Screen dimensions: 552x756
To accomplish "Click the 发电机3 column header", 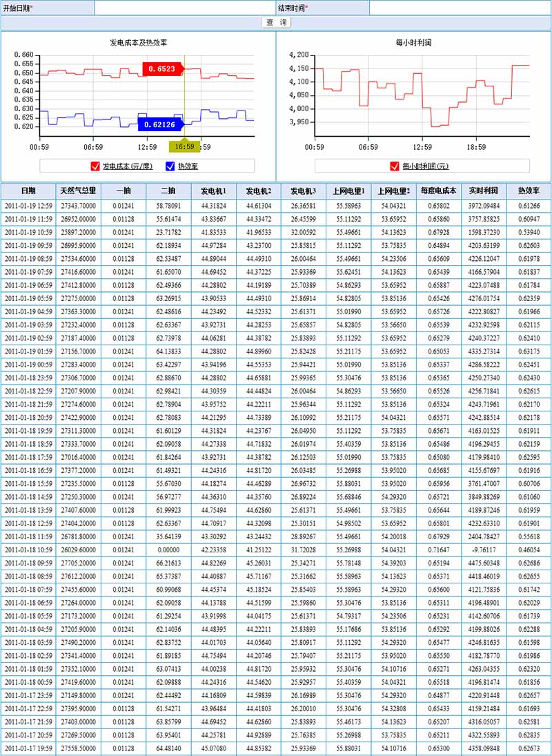I will (304, 191).
